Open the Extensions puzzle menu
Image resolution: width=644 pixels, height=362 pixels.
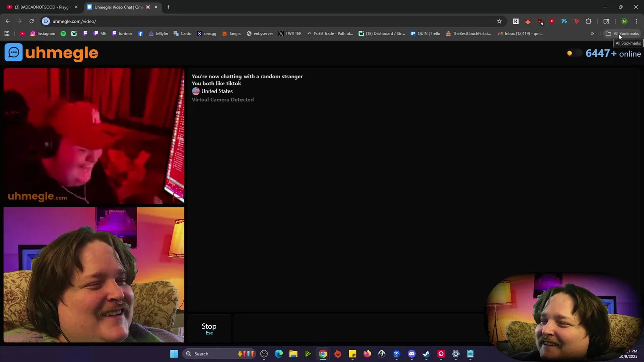pos(588,21)
